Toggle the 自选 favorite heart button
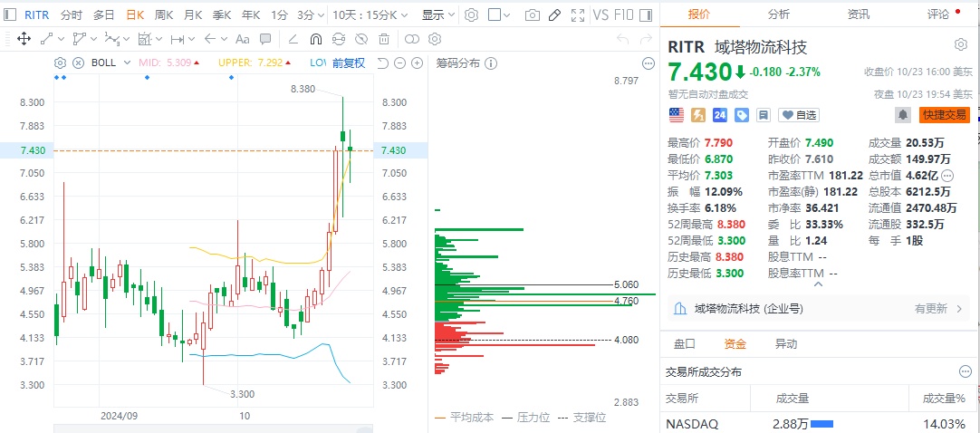This screenshot has width=980, height=433. [798, 115]
